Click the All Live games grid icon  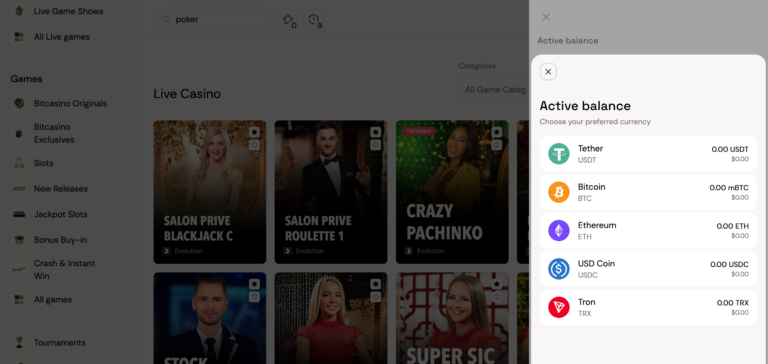tap(19, 37)
